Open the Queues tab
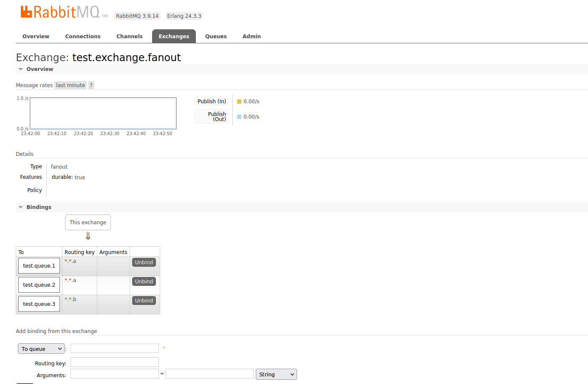The width and height of the screenshot is (588, 384). [x=216, y=37]
